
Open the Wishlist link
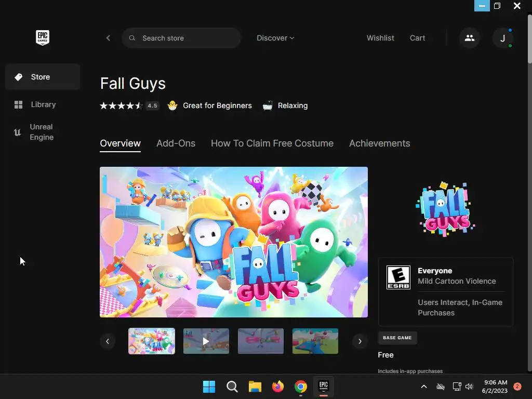click(380, 38)
